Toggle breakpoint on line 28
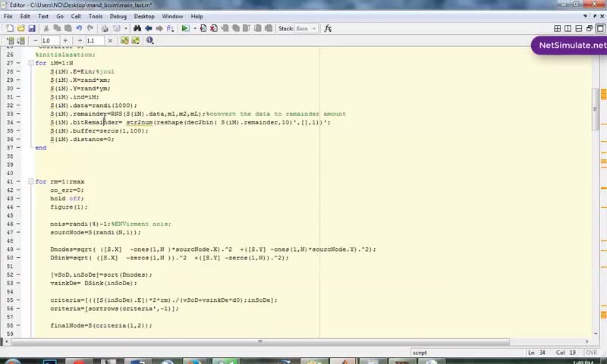607x364 pixels. click(x=18, y=71)
